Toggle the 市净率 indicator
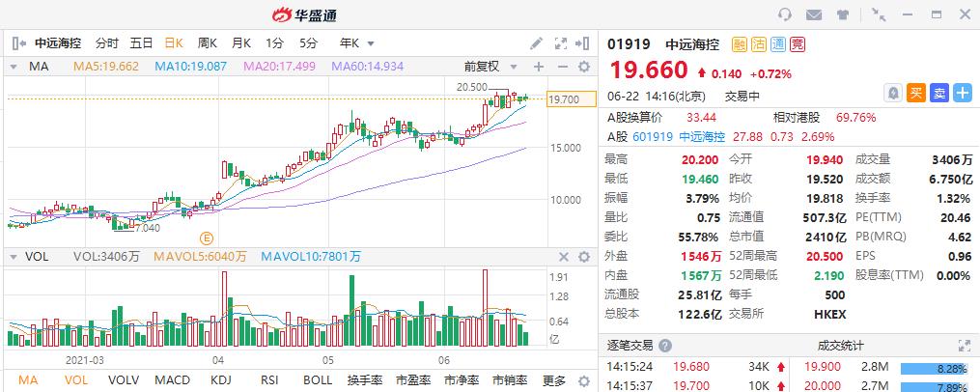980x392 pixels. (x=462, y=380)
